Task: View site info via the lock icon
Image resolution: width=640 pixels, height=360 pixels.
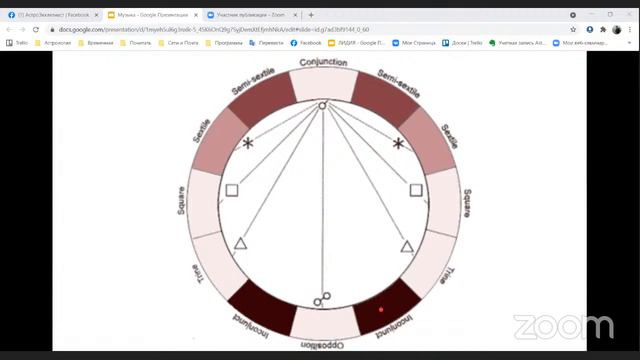Action: pyautogui.click(x=52, y=30)
